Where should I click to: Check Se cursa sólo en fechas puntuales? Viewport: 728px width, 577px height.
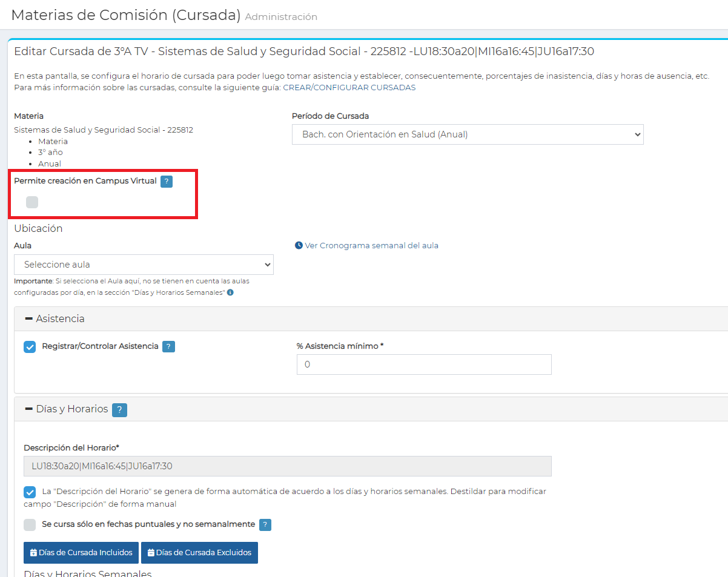tap(30, 525)
